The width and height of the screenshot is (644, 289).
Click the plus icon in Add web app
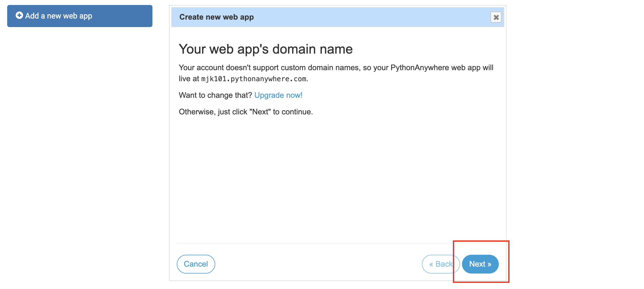(19, 15)
